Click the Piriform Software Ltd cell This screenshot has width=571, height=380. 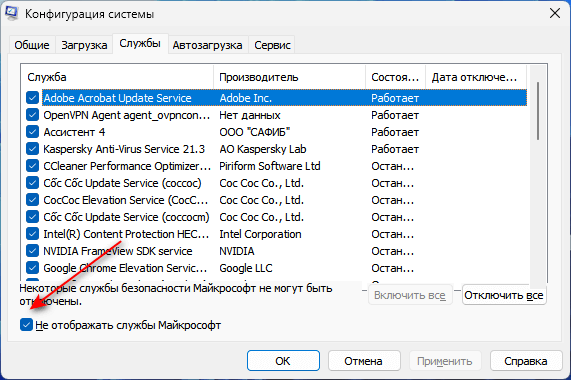[x=270, y=166]
